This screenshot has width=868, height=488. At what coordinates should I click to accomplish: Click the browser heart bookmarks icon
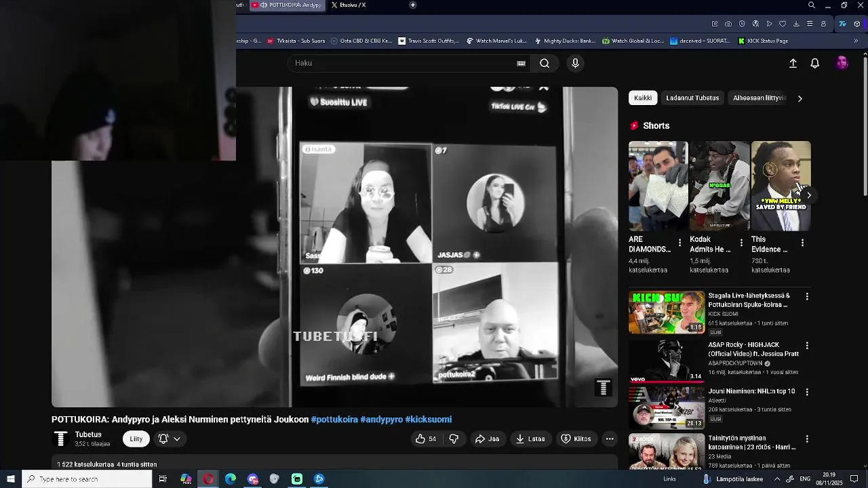tap(783, 24)
